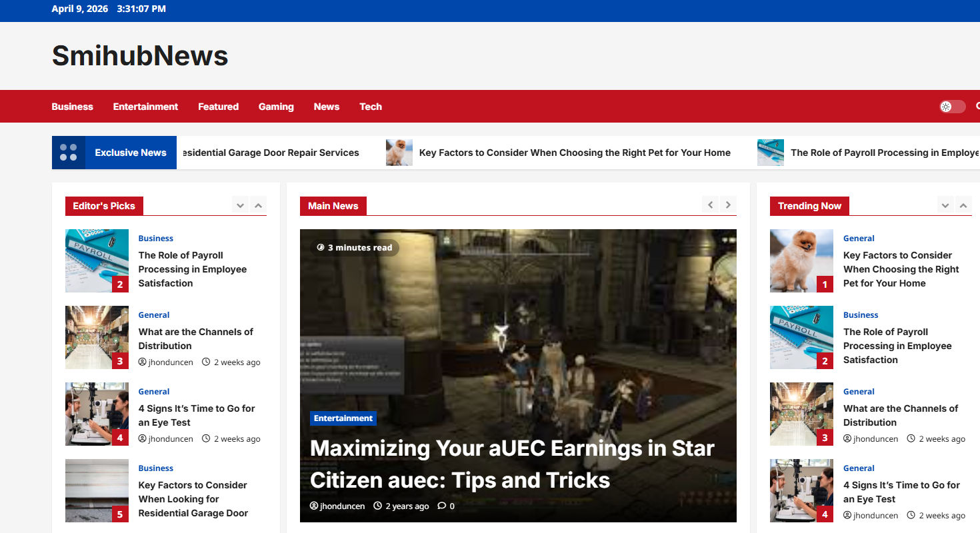The height and width of the screenshot is (533, 980).
Task: Open 4 Signs Eye Test article in Trending Now
Action: [x=901, y=492]
